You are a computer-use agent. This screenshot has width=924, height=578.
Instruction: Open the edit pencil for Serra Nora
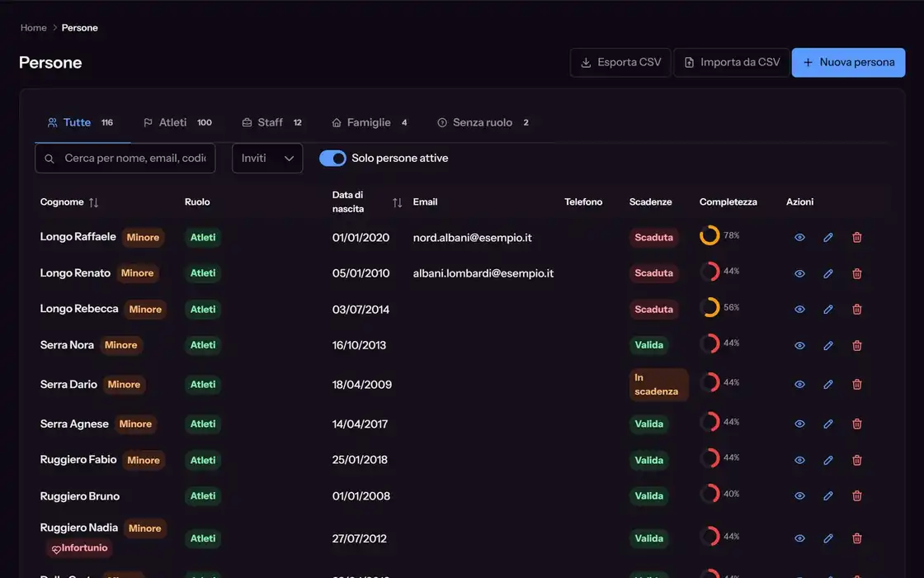tap(828, 346)
